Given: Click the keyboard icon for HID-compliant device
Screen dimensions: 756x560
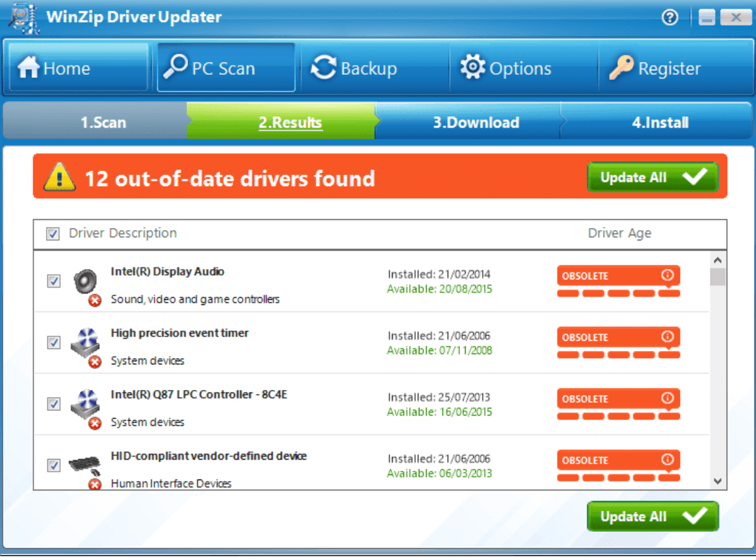Looking at the screenshot, I should click(x=84, y=464).
